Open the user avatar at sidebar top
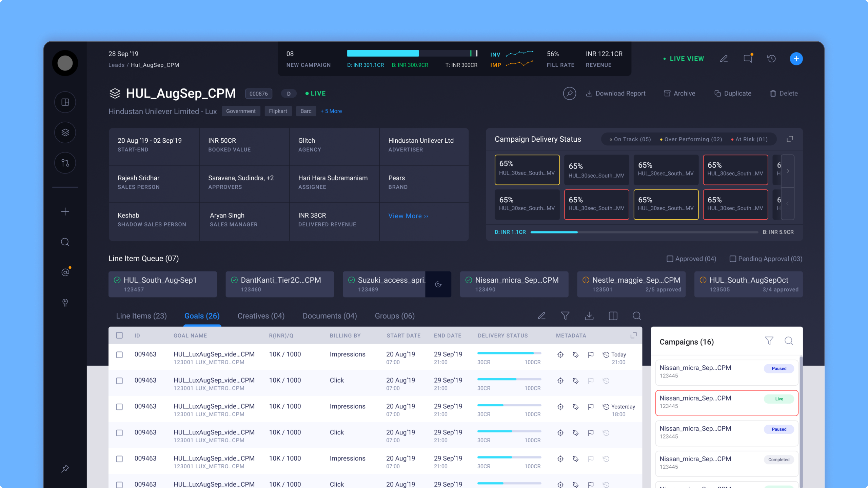This screenshot has height=488, width=868. point(65,63)
